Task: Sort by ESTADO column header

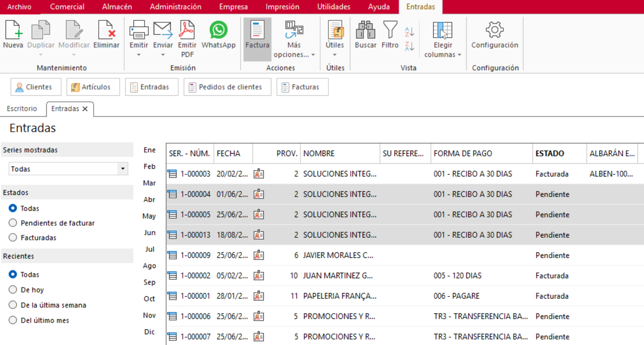Action: [559, 153]
